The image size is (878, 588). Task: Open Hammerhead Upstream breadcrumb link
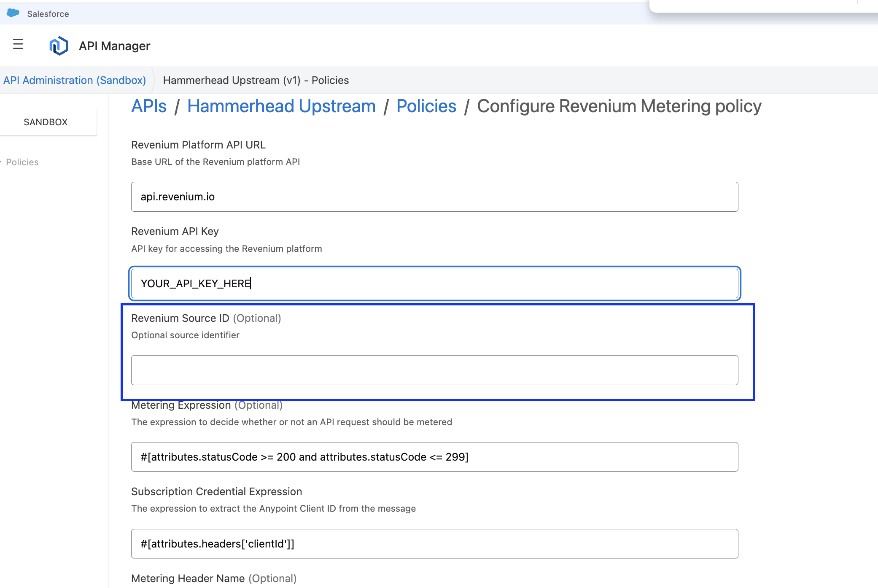281,106
